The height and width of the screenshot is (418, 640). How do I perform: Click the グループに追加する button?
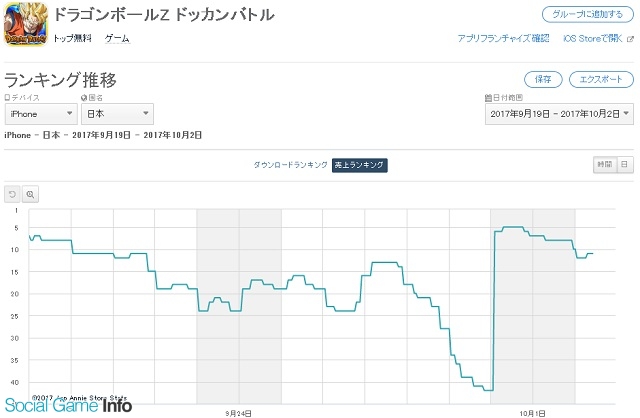[588, 14]
